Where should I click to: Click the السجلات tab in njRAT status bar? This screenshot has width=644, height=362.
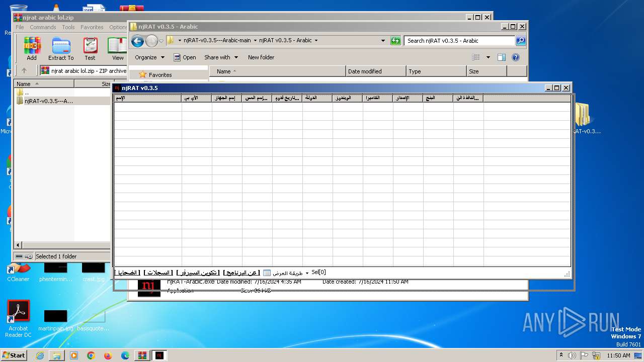click(158, 273)
